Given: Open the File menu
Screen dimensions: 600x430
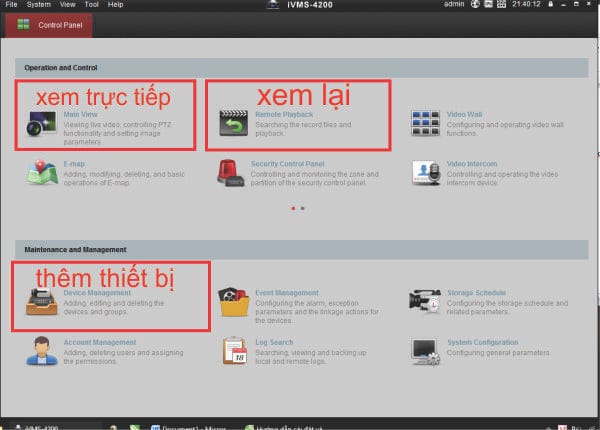Looking at the screenshot, I should click(x=11, y=5).
